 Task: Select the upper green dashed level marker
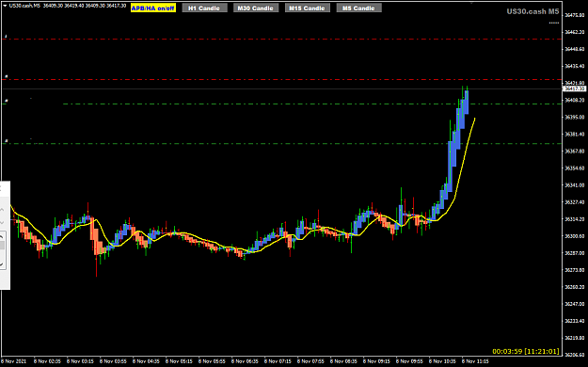click(x=6, y=101)
